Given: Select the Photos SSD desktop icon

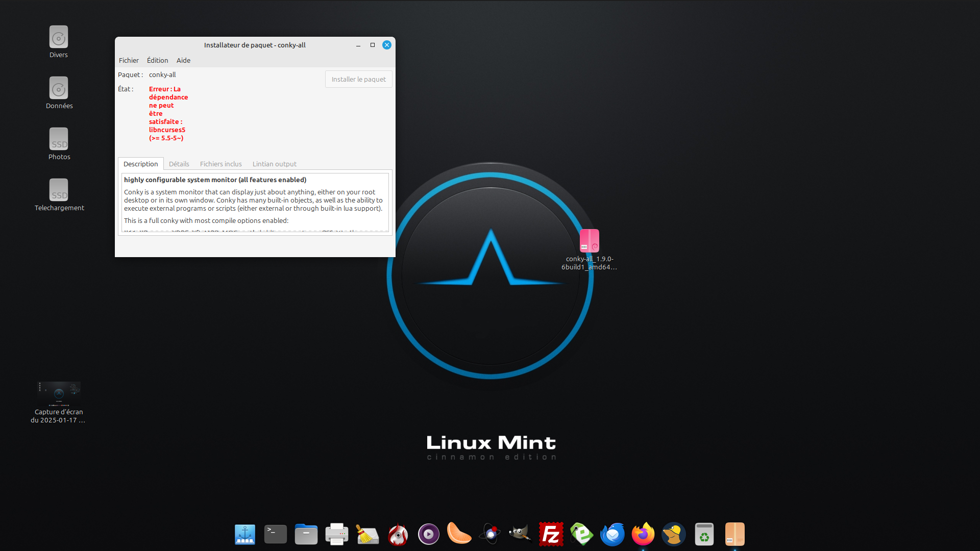Looking at the screenshot, I should coord(59,144).
